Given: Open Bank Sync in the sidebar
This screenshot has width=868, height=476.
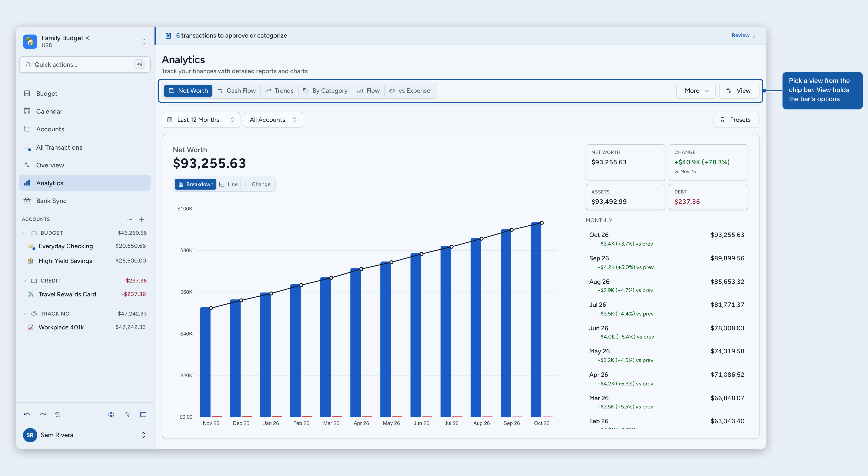Looking at the screenshot, I should pyautogui.click(x=85, y=201).
